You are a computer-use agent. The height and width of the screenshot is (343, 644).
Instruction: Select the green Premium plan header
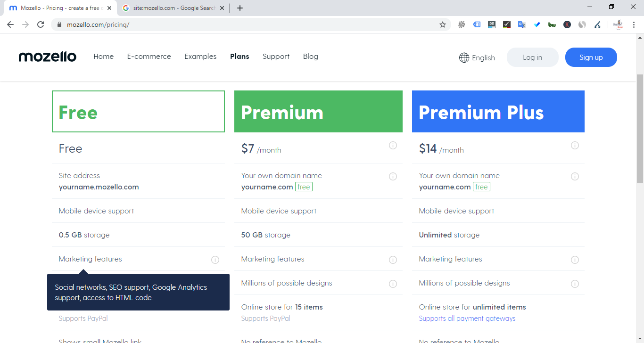pyautogui.click(x=318, y=112)
